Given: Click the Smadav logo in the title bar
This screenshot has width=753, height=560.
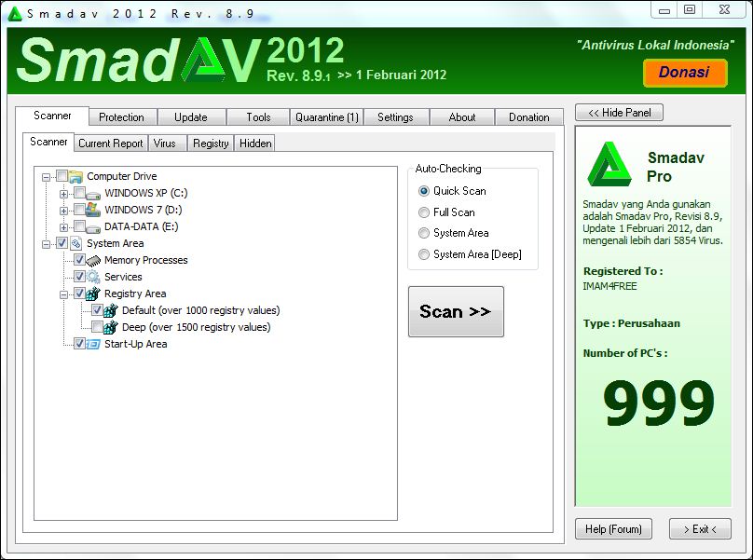Looking at the screenshot, I should [15, 13].
